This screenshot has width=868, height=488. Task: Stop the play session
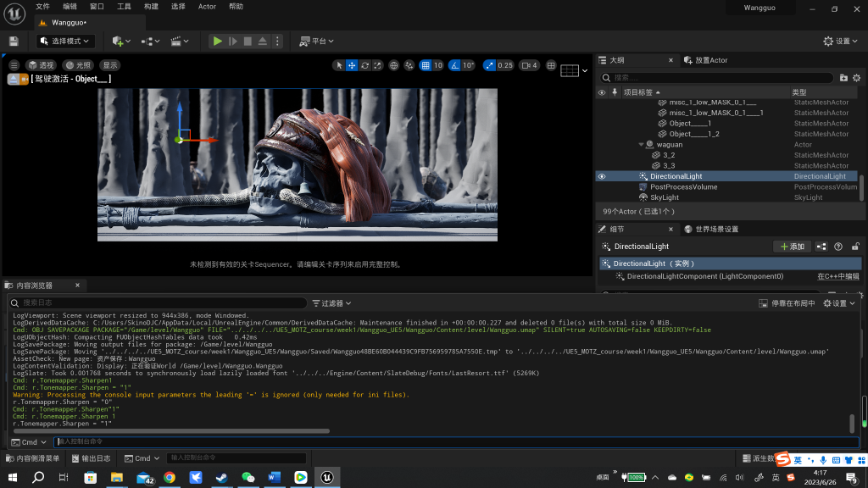coord(248,41)
